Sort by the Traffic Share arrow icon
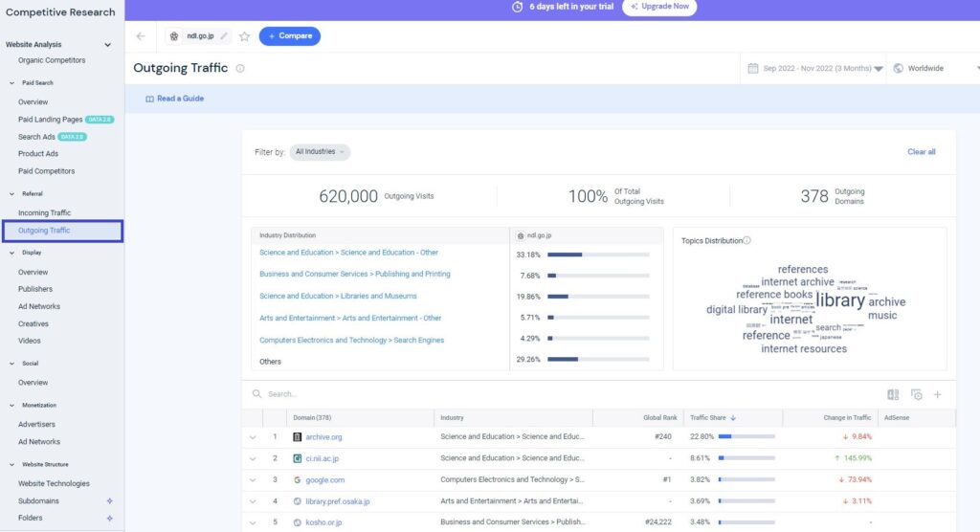980x532 pixels. [733, 417]
